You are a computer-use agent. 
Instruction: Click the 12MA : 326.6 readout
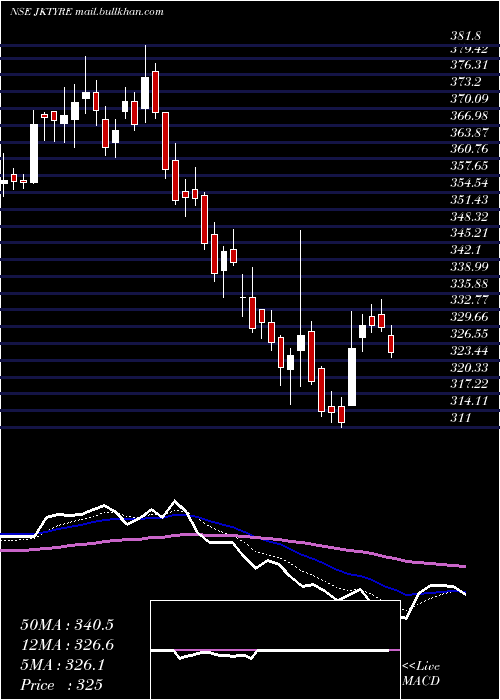[67, 645]
